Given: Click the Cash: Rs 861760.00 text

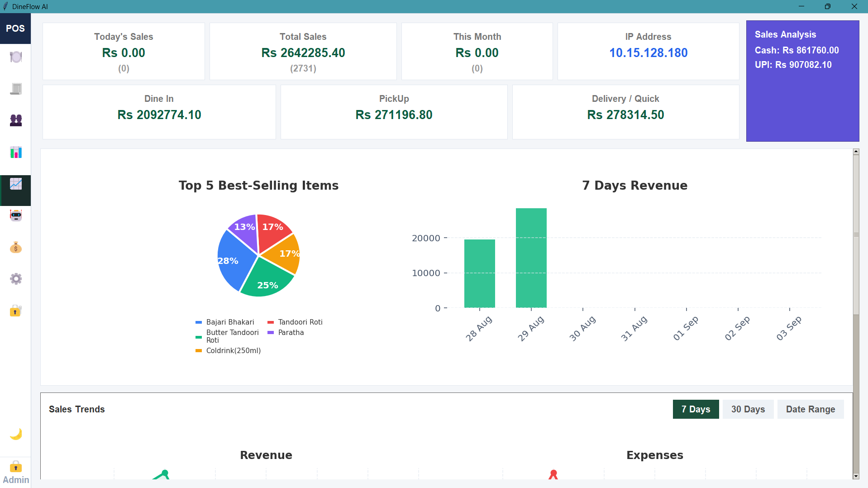Looking at the screenshot, I should [796, 50].
